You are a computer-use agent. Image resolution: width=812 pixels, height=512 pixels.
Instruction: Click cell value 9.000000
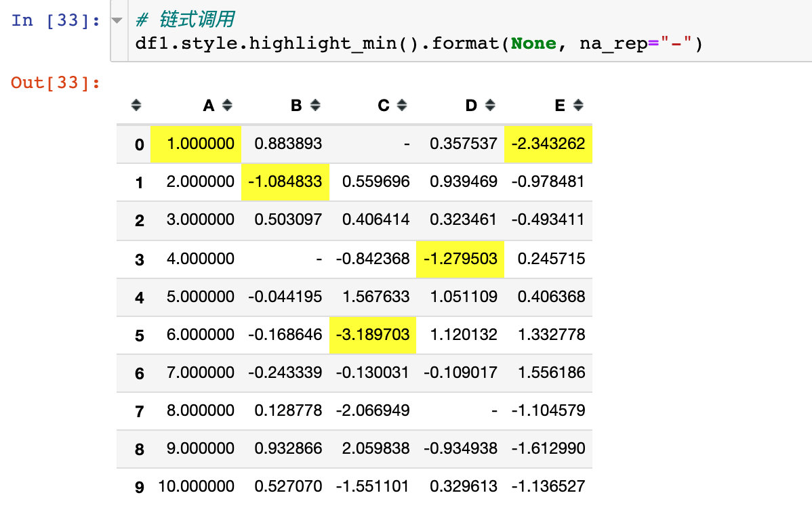pyautogui.click(x=201, y=448)
